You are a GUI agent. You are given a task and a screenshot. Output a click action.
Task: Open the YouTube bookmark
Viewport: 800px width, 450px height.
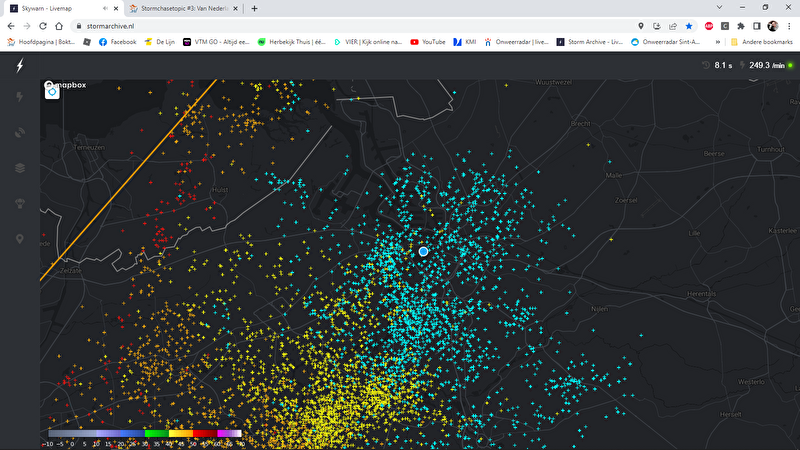click(x=428, y=42)
